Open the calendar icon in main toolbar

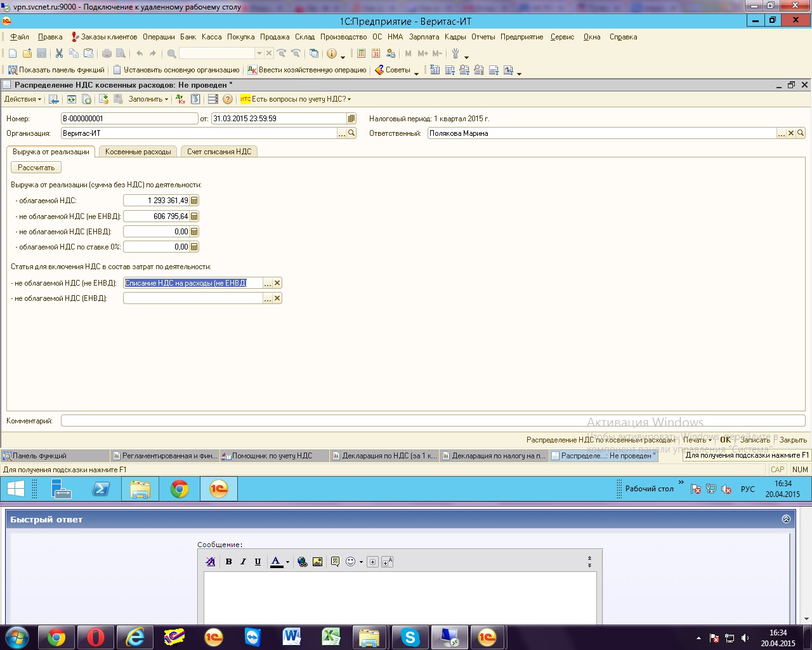[376, 53]
